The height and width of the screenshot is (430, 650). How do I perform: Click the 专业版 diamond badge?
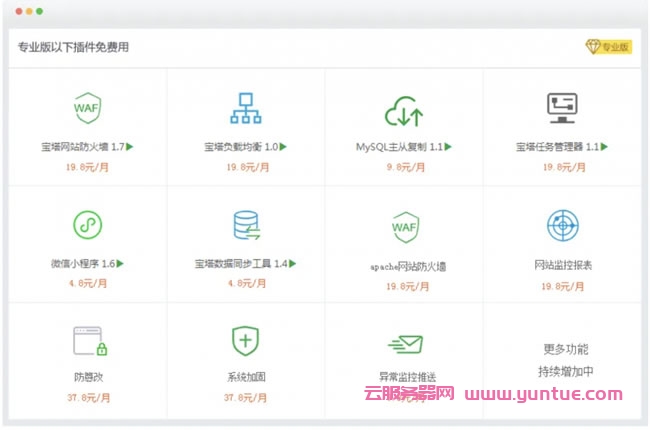[x=608, y=47]
